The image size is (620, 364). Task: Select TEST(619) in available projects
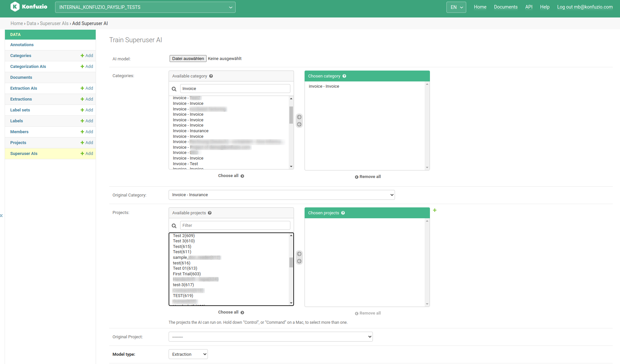183,296
